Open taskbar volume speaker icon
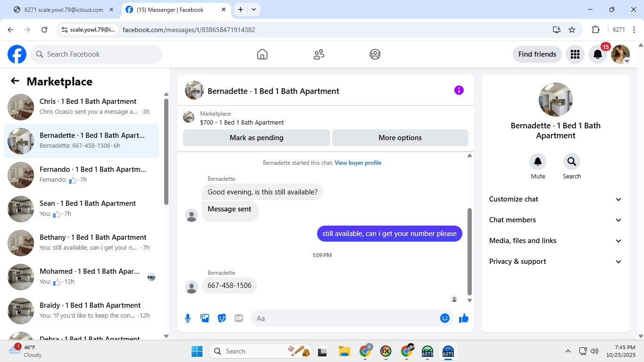This screenshot has height=362, width=644. (594, 351)
